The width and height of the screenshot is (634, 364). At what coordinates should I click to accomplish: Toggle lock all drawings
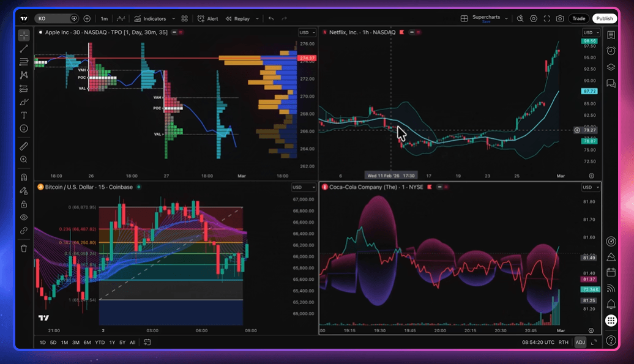(24, 204)
